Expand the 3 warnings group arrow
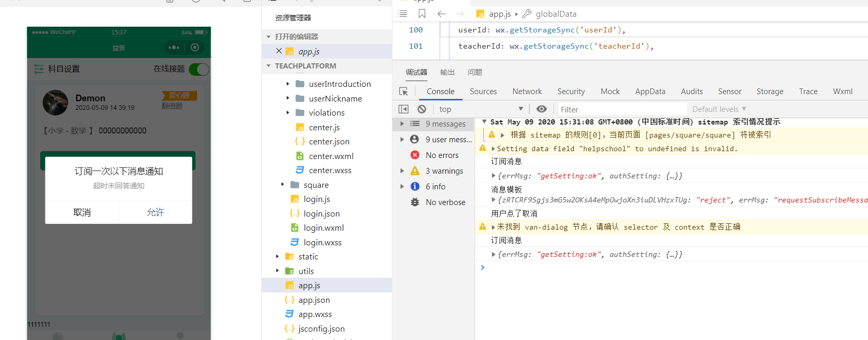The image size is (868, 340). [x=402, y=171]
